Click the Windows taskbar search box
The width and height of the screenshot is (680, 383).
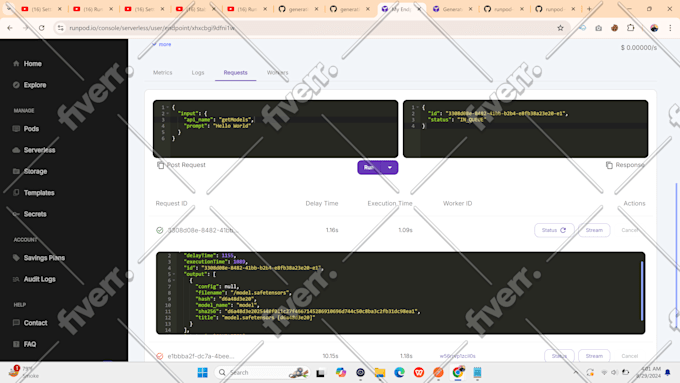[261, 373]
